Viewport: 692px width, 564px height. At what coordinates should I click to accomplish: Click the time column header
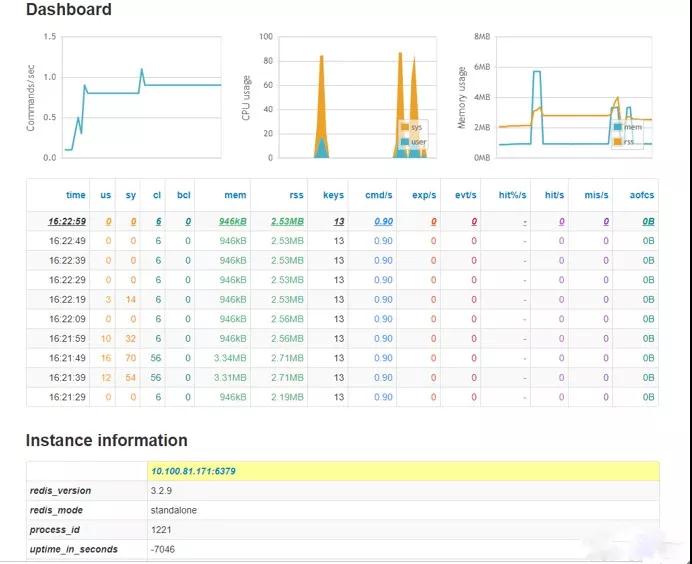(x=76, y=195)
